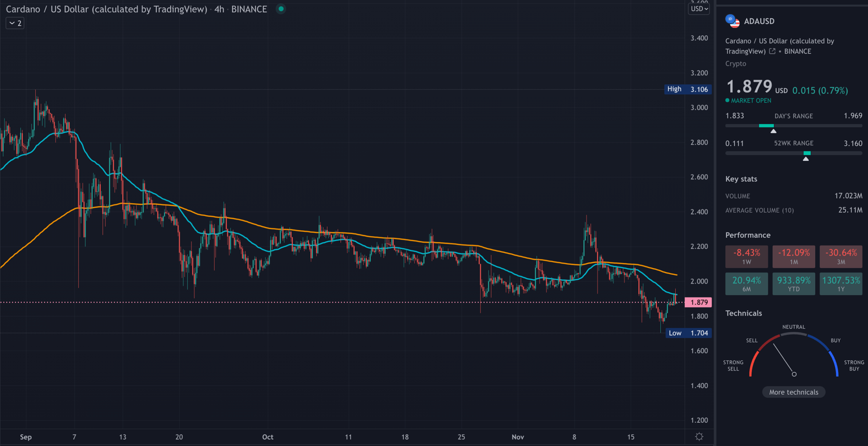Click the MARKET OPEN status text
Image resolution: width=868 pixels, height=446 pixels.
(751, 101)
